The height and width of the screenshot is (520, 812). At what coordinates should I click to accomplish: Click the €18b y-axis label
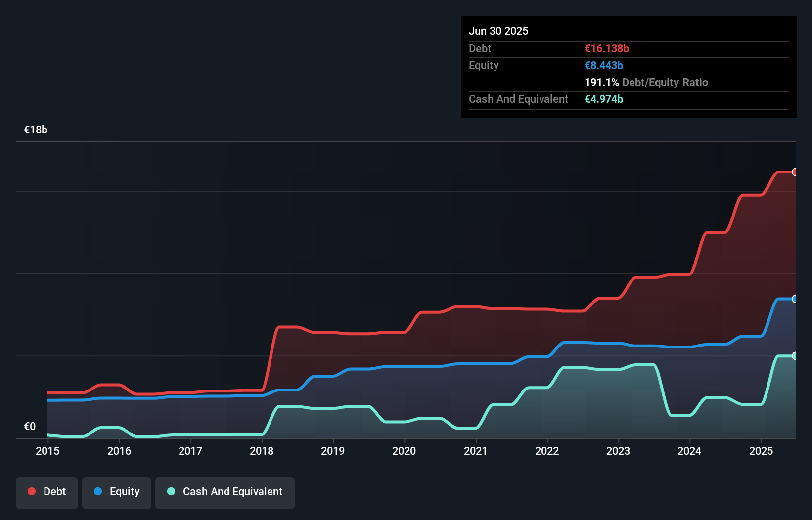(x=36, y=130)
